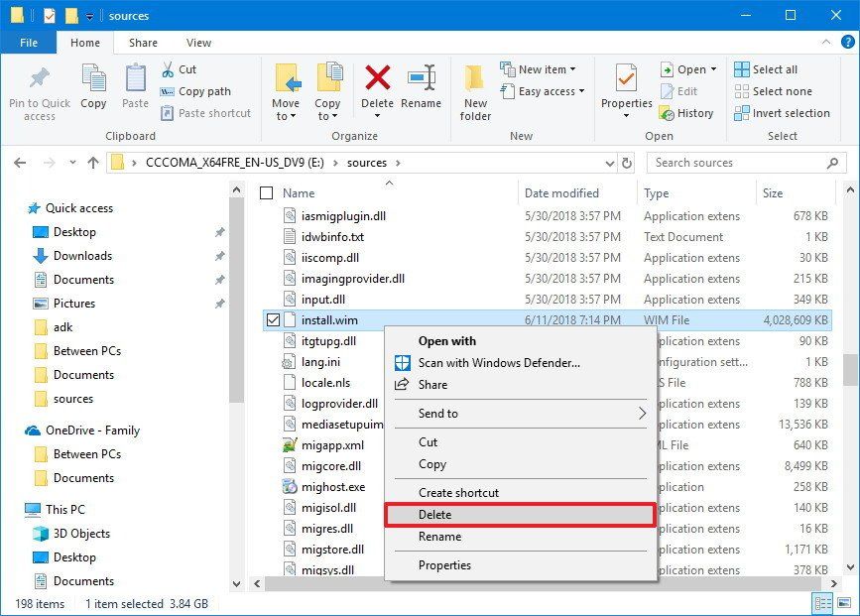Switch to the View ribbon tab
The width and height of the screenshot is (860, 616).
tap(197, 43)
